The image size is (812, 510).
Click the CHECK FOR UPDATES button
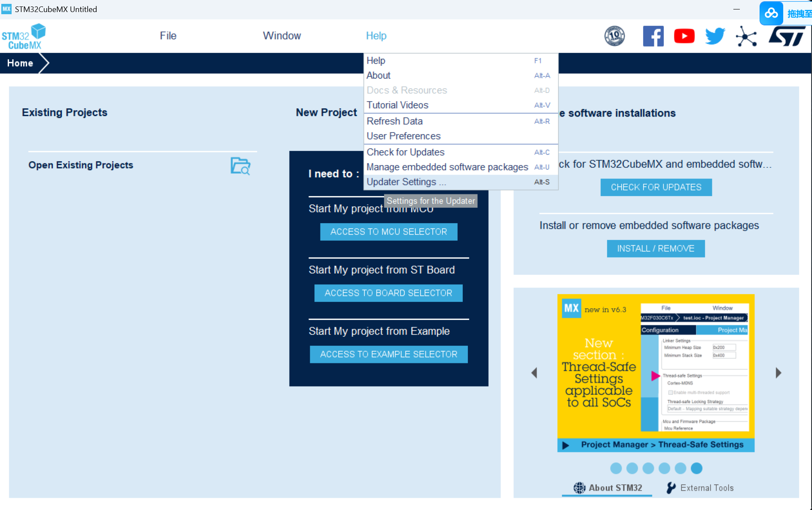pyautogui.click(x=656, y=187)
